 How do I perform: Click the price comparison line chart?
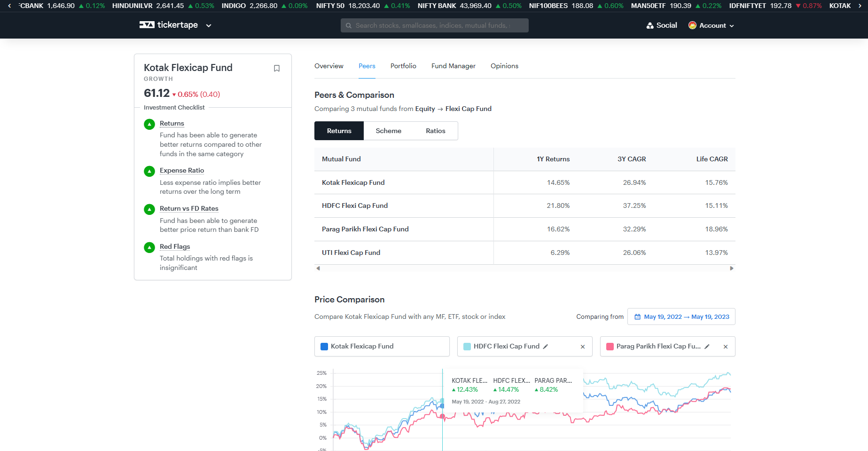point(524,409)
